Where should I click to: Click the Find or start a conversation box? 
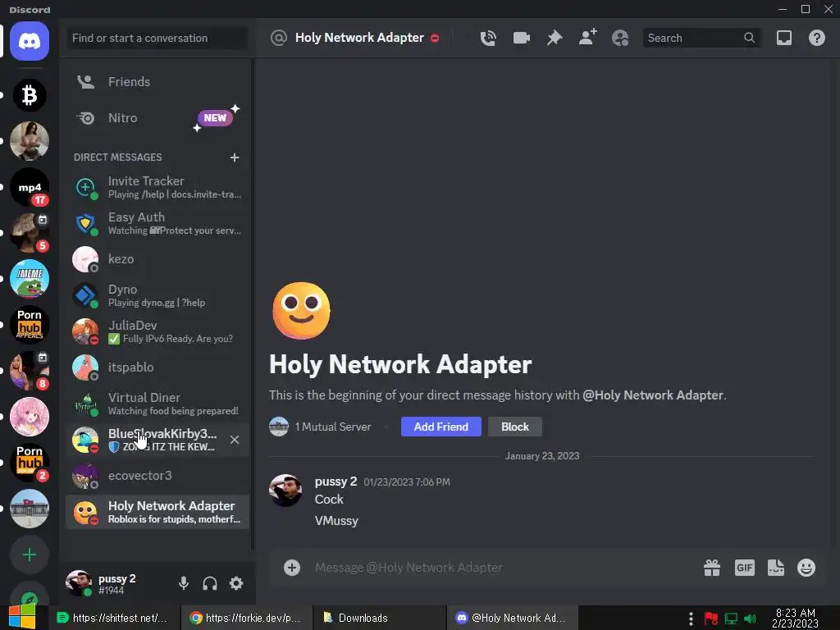coord(157,38)
